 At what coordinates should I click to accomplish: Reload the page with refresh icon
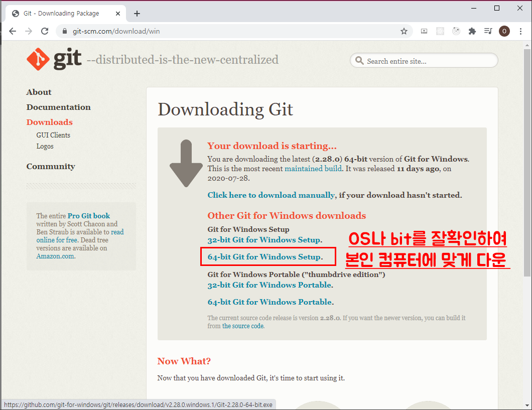pos(45,31)
